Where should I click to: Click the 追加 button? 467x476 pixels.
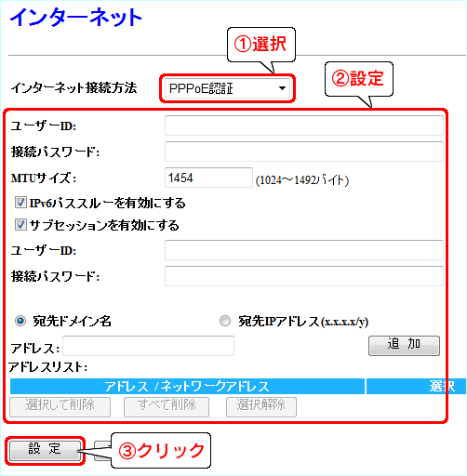(404, 346)
